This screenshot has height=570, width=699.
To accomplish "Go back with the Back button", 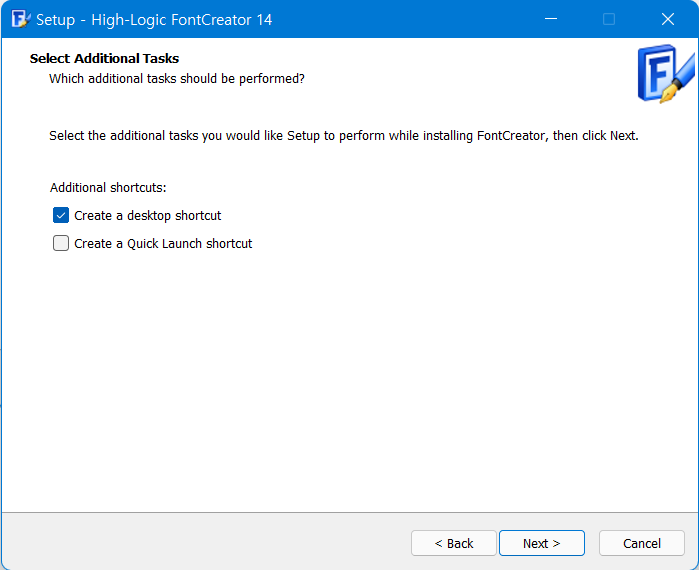I will [x=453, y=543].
